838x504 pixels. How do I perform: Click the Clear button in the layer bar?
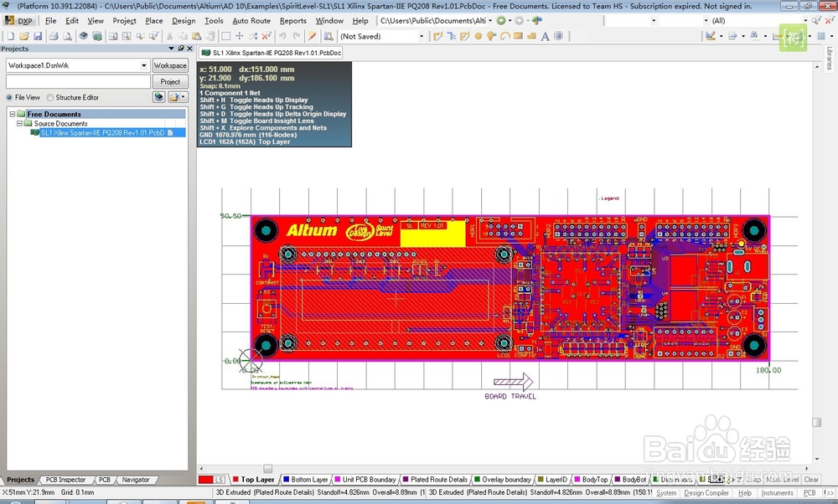[811, 480]
